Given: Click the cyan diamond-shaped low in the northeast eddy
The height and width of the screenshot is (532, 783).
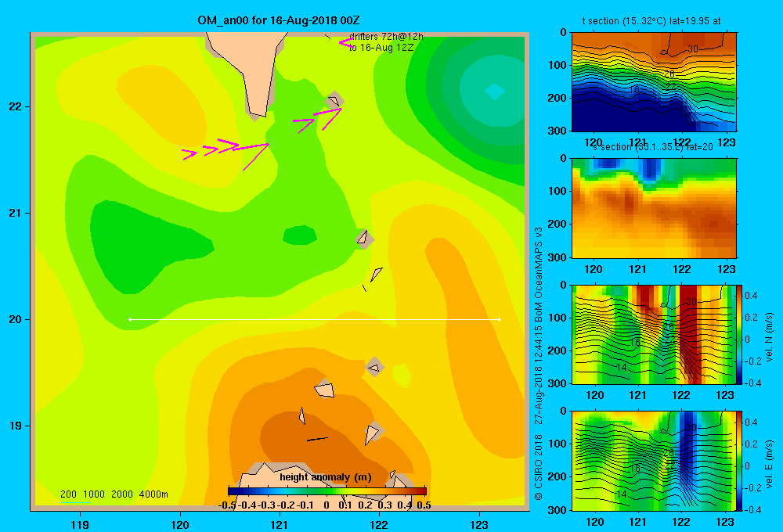Looking at the screenshot, I should (x=494, y=92).
